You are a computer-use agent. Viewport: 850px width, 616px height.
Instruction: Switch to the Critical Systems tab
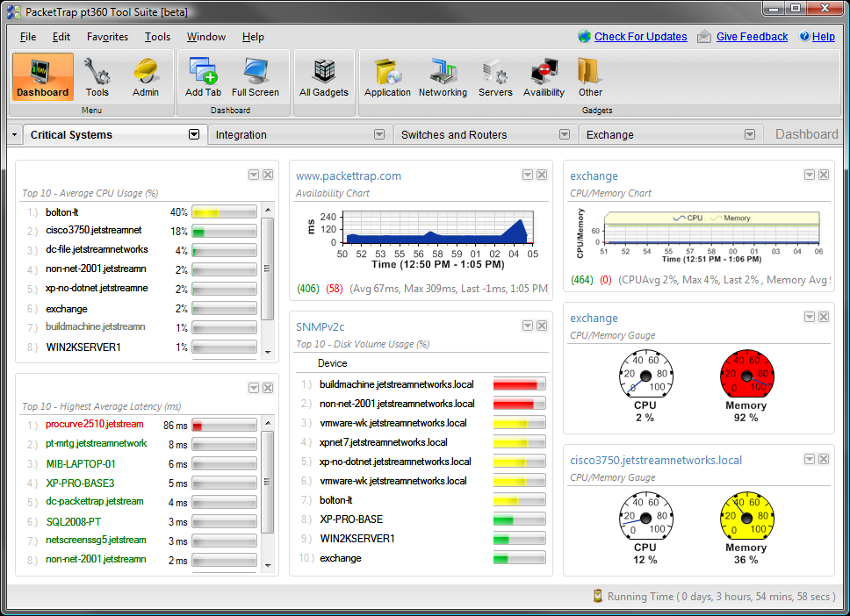pos(115,135)
